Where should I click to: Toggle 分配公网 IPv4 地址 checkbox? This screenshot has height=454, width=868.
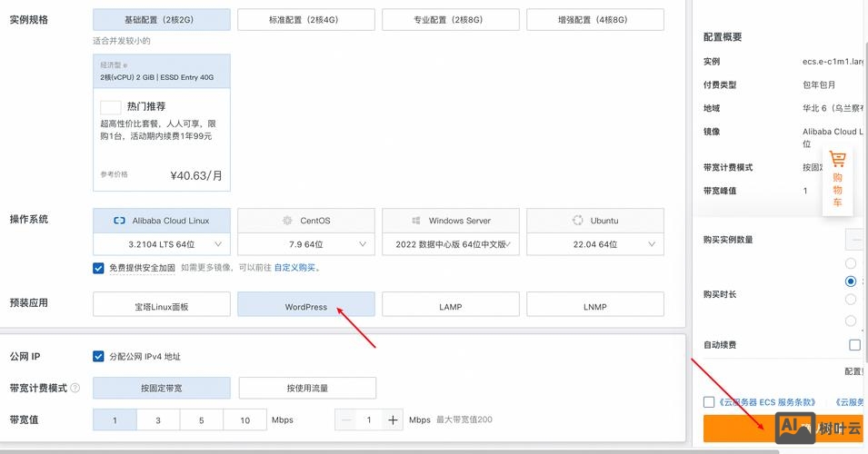pos(98,356)
